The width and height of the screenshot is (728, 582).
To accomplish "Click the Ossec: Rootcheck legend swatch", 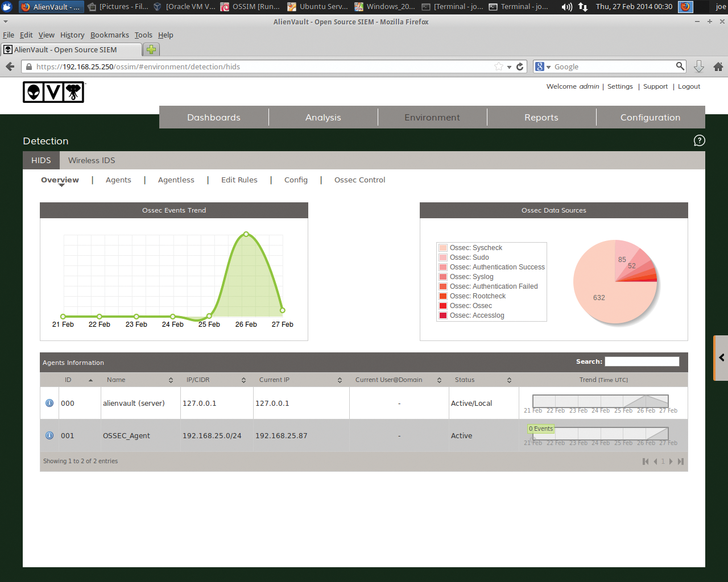I will pos(443,296).
